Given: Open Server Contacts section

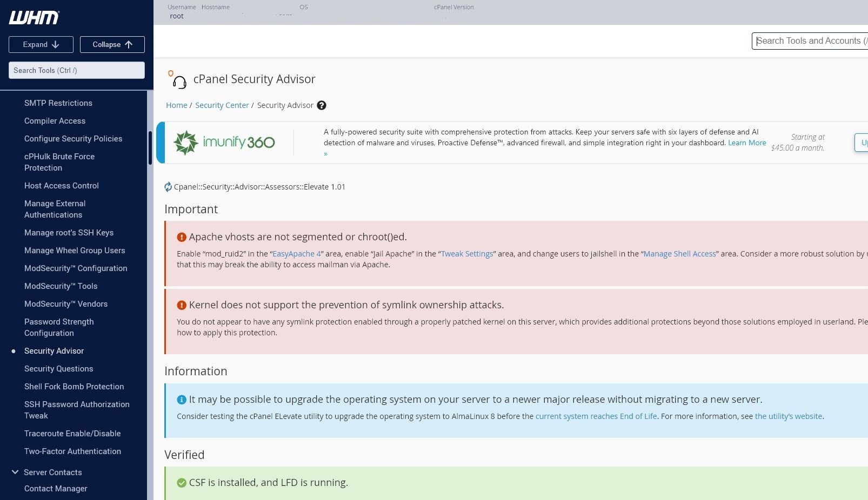Looking at the screenshot, I should pos(53,472).
